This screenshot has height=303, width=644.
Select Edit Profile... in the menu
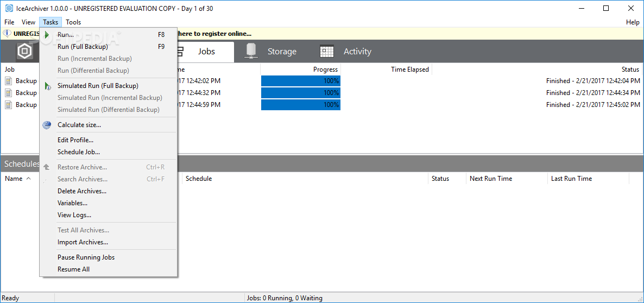point(109,140)
